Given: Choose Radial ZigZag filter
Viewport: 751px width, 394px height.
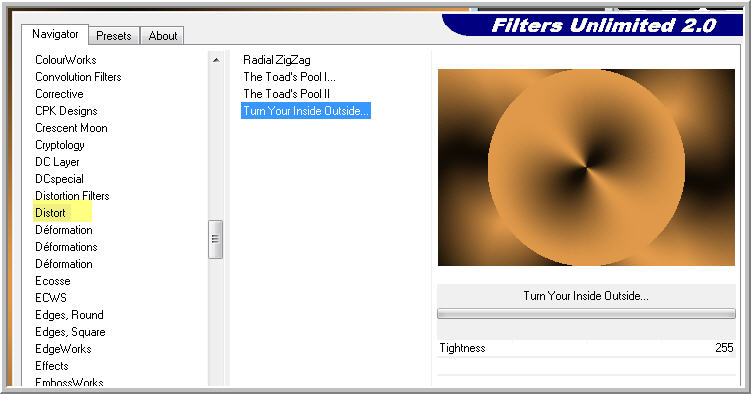Looking at the screenshot, I should [277, 60].
